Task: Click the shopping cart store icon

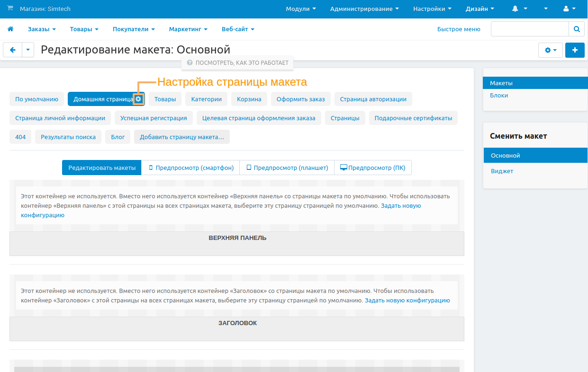Action: tap(10, 9)
